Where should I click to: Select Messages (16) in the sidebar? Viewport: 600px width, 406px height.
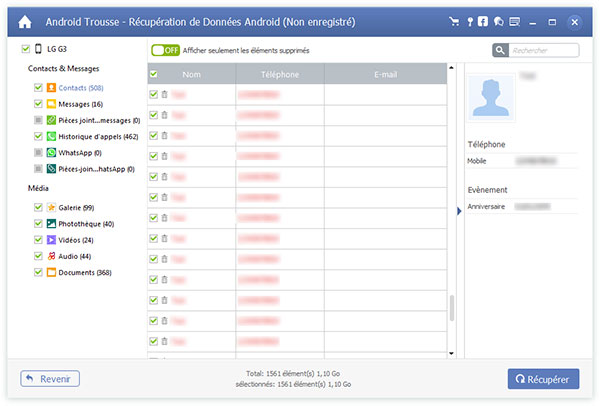(x=82, y=104)
